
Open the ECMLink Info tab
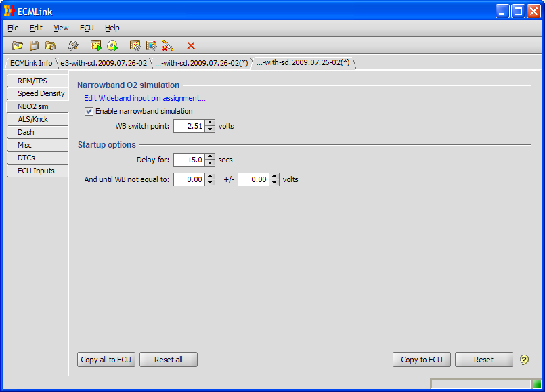point(31,63)
